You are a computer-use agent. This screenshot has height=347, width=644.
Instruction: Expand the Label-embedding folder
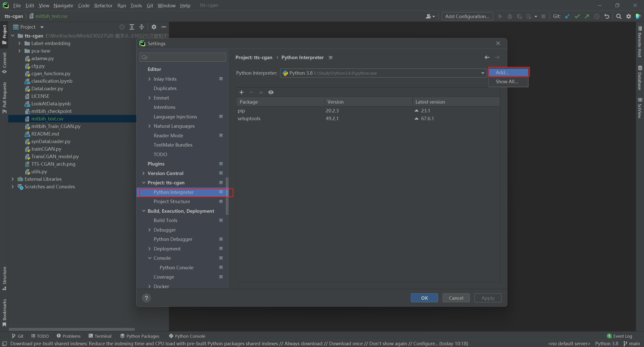click(x=19, y=43)
